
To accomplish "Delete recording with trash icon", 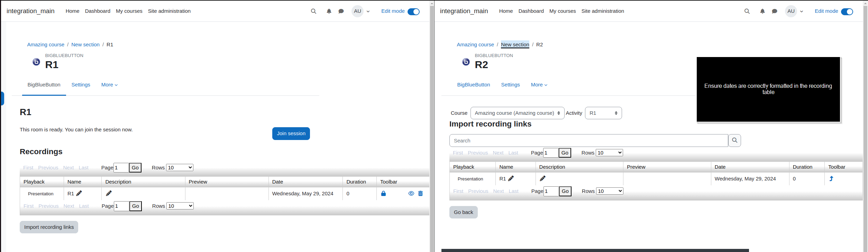I will click(x=420, y=194).
